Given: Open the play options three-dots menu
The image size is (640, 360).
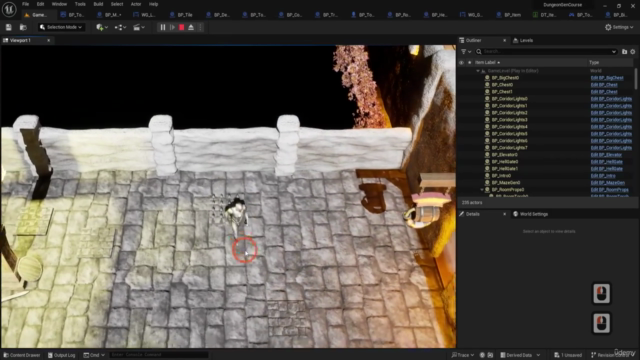Looking at the screenshot, I should pos(200,27).
